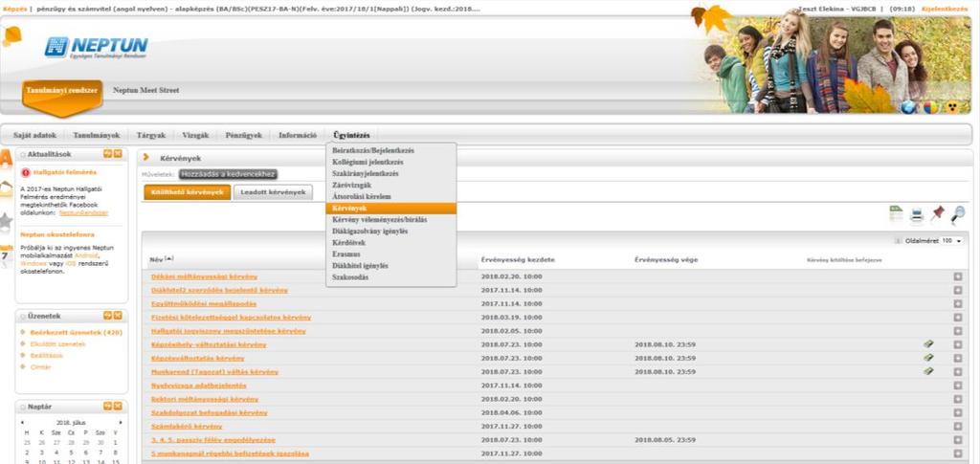Select Beiratkozás/Bejelentkezés from Ügyintézés menu
Image resolution: width=980 pixels, height=464 pixels.
pos(373,150)
